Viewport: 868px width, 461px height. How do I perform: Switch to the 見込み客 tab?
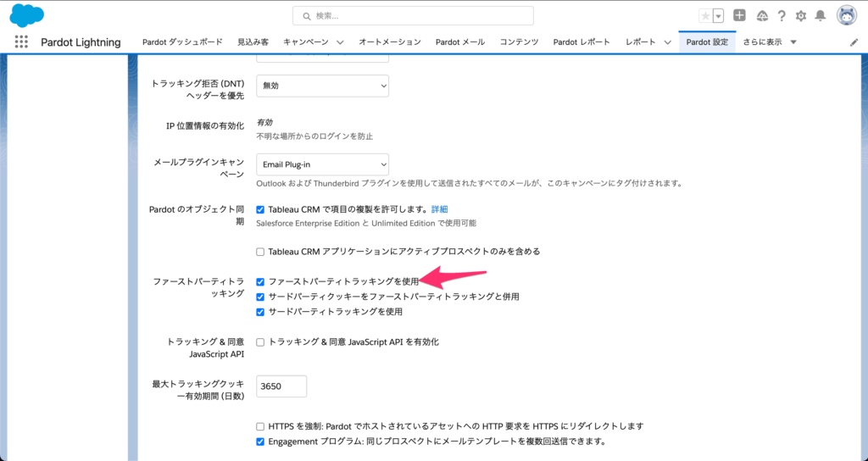tap(253, 42)
